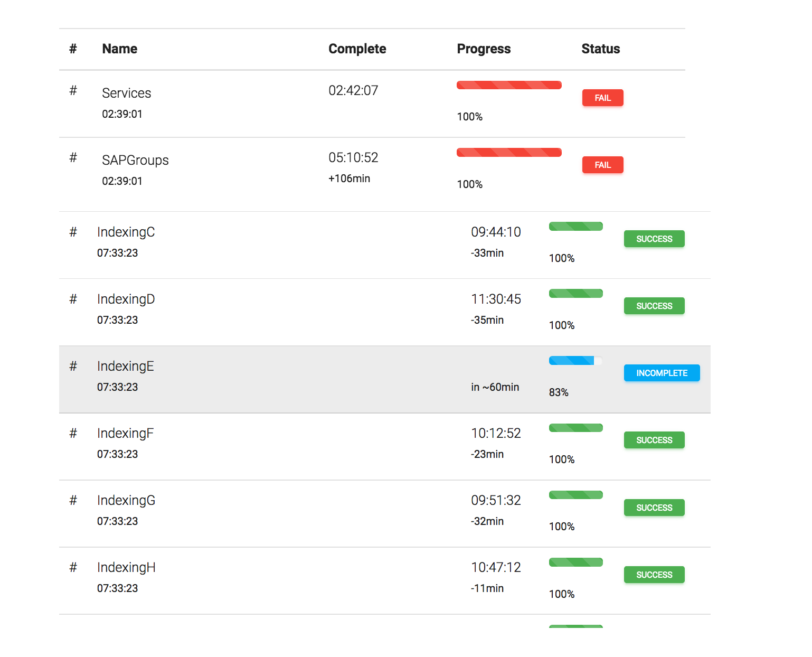812x657 pixels.
Task: Select the IndexingG job name
Action: 126,501
